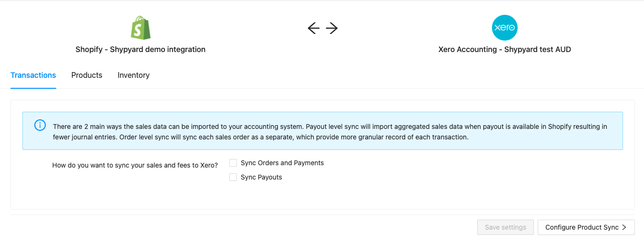
Task: Go to the Inventory tab
Action: 133,75
